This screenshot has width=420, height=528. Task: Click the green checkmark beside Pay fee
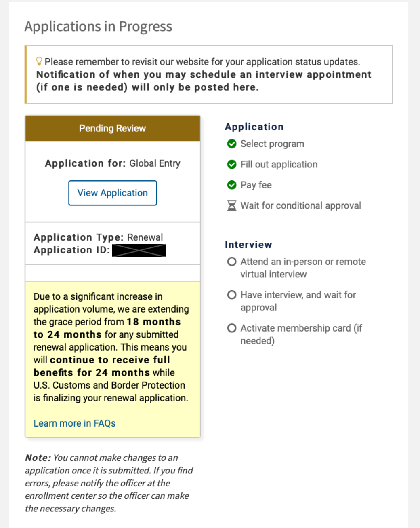232,185
